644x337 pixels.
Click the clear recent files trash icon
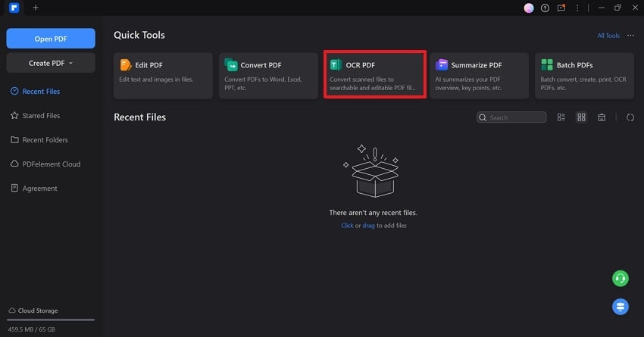point(602,117)
